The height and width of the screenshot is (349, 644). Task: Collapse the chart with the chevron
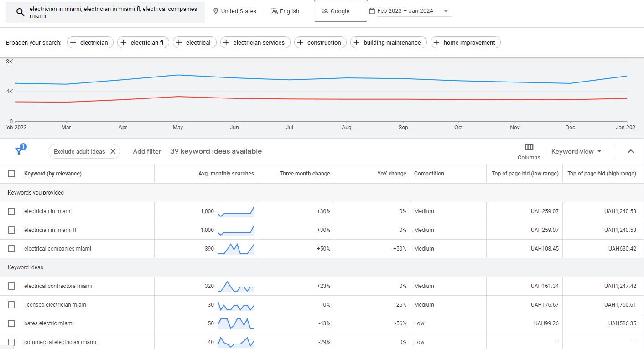point(631,151)
